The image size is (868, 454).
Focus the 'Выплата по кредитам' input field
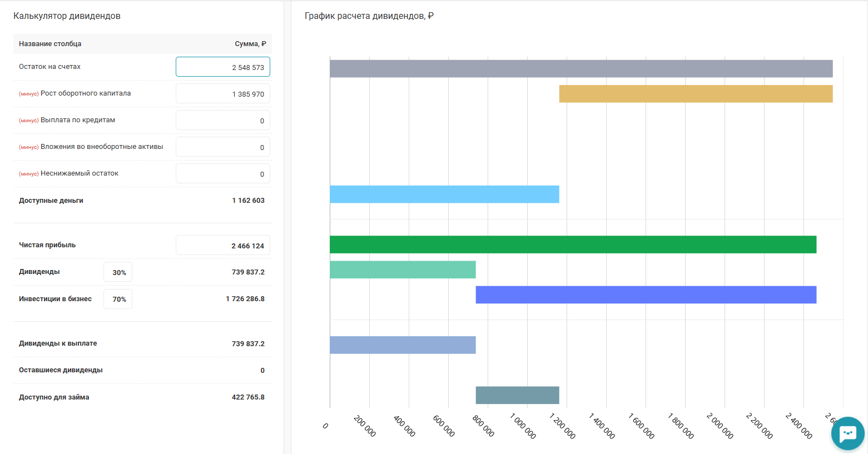(223, 121)
